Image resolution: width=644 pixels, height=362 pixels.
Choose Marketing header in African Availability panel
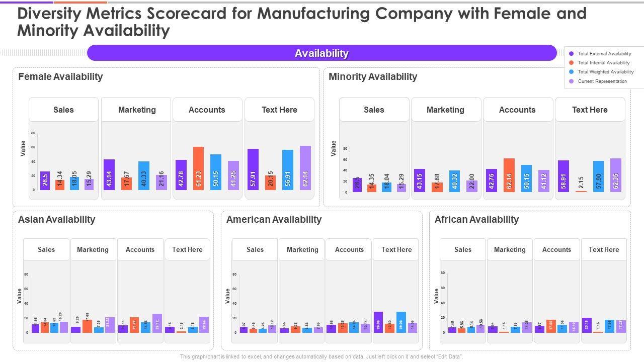tap(510, 249)
